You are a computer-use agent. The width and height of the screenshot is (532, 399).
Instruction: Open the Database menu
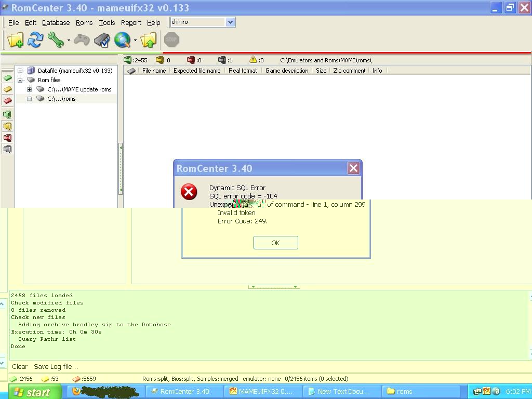[x=56, y=22]
